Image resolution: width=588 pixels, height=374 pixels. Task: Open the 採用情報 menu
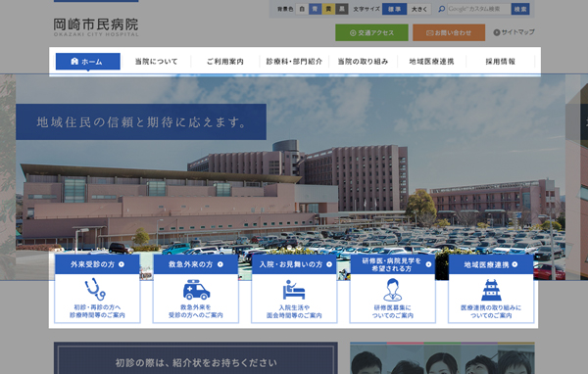(x=500, y=62)
